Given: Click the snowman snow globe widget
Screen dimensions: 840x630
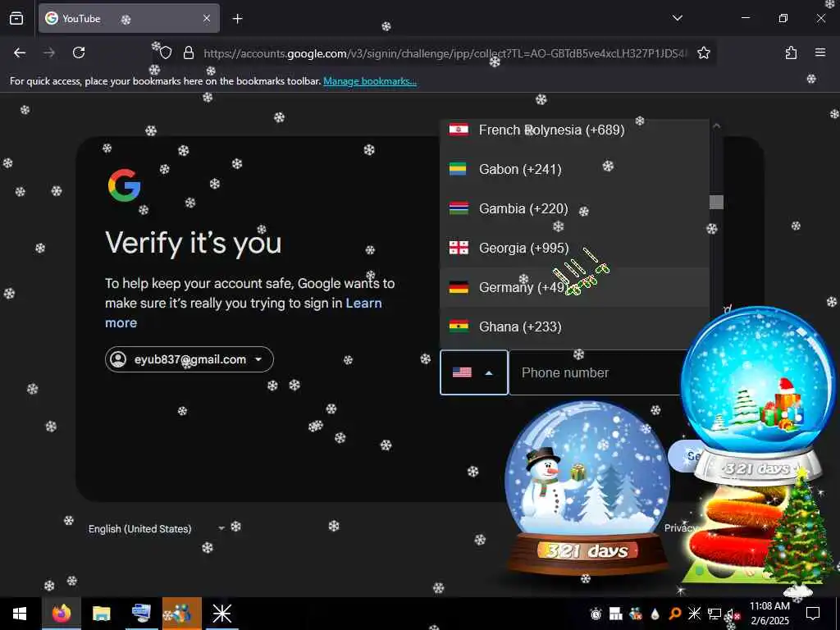Looking at the screenshot, I should (587, 487).
